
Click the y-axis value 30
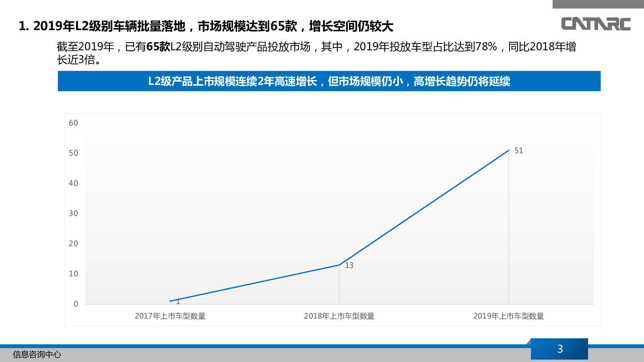click(73, 214)
